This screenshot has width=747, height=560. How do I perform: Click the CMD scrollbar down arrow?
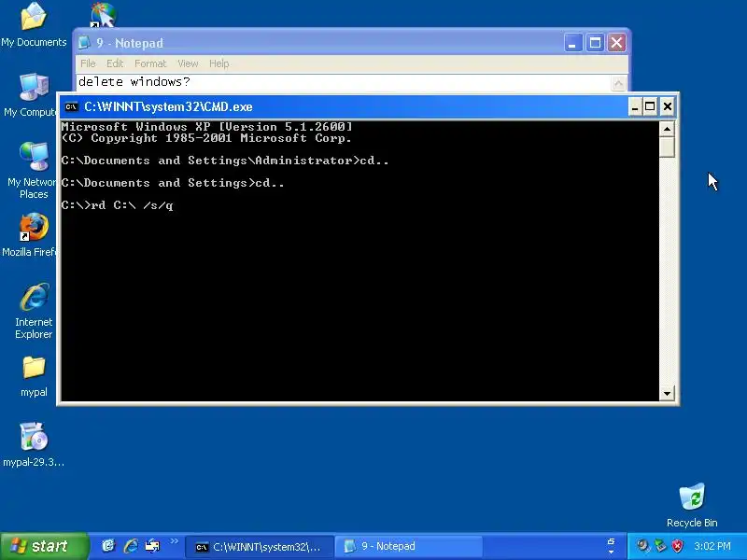click(x=667, y=393)
